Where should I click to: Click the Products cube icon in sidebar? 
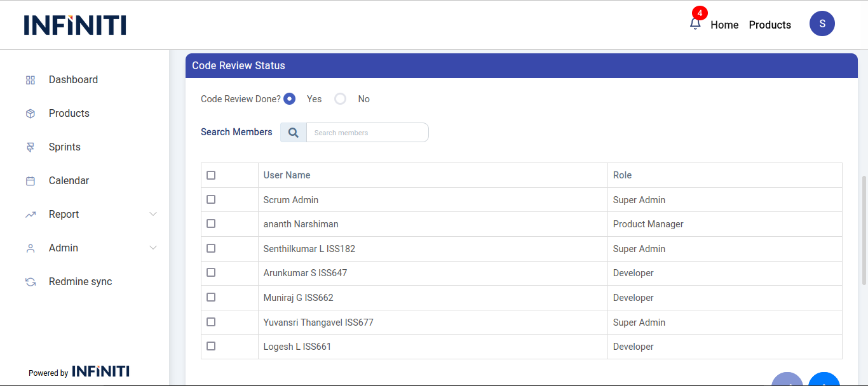coord(31,114)
